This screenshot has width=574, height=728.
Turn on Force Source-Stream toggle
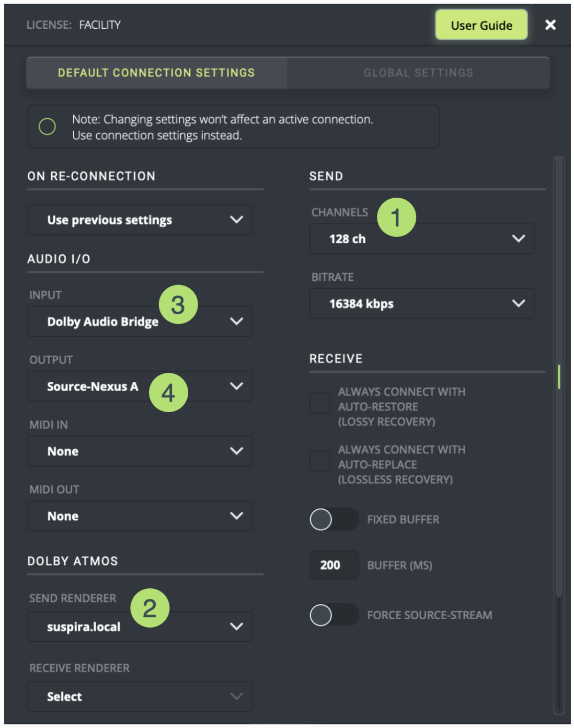(x=334, y=615)
